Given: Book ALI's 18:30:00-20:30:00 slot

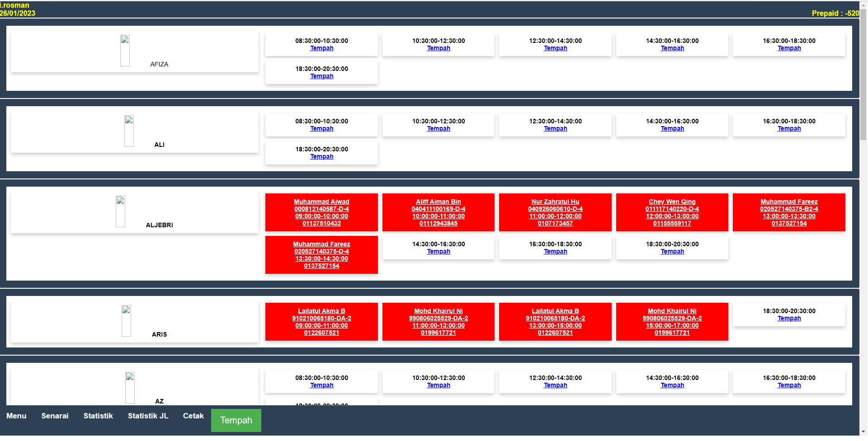Looking at the screenshot, I should coord(321,157).
